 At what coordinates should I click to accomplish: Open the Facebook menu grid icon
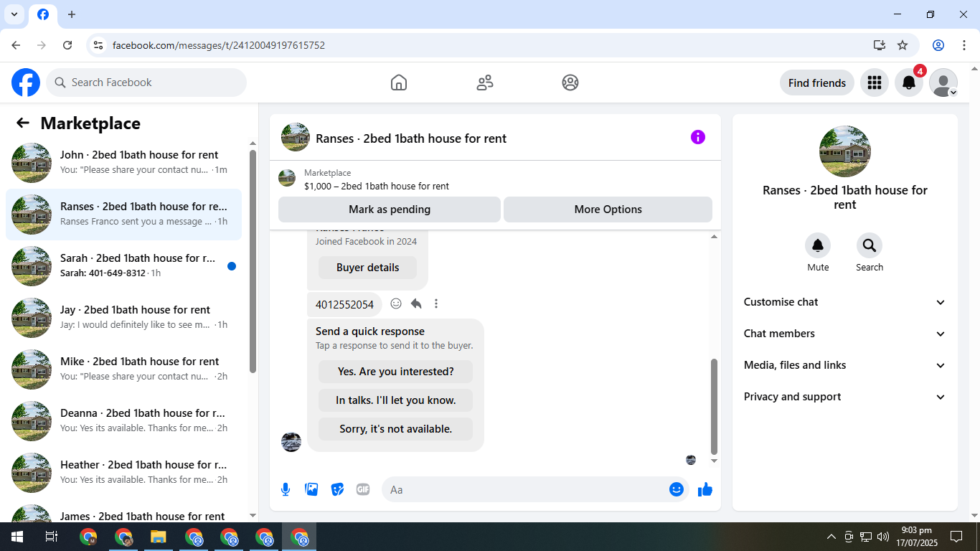874,83
